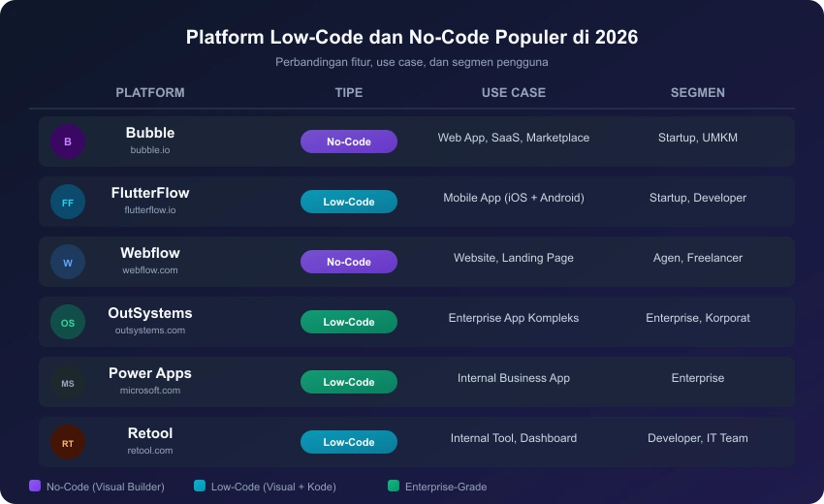Click the blue Low-Code legend swatch
The image size is (824, 504).
[x=200, y=486]
